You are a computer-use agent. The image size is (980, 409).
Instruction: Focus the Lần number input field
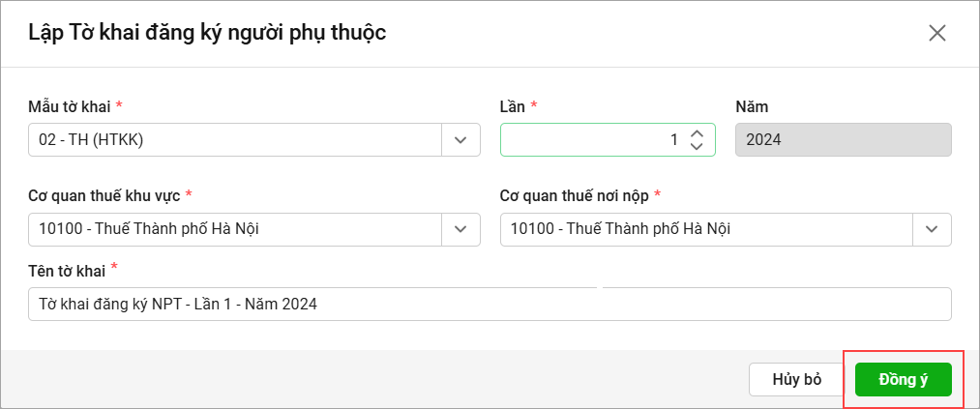[x=590, y=139]
